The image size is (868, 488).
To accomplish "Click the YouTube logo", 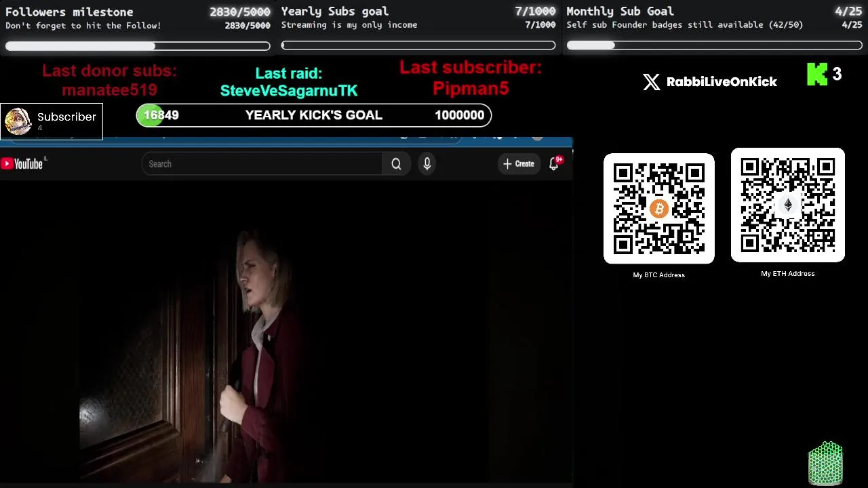I will pyautogui.click(x=22, y=163).
